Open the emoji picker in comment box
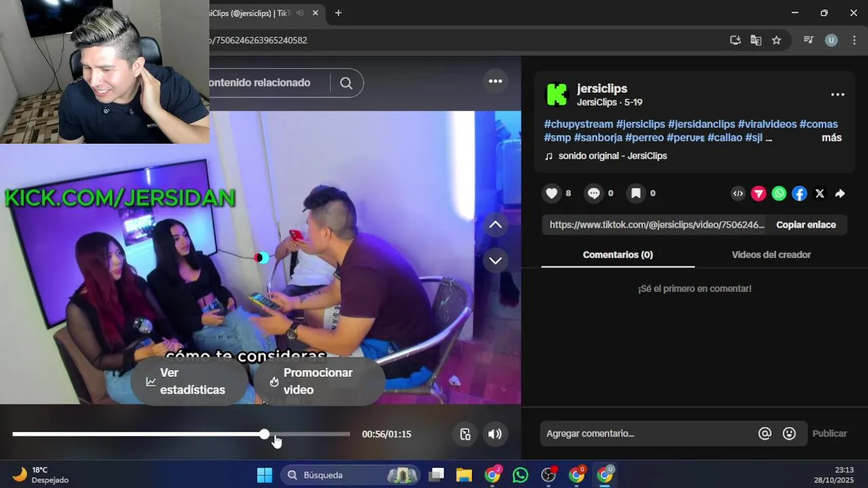 (789, 434)
